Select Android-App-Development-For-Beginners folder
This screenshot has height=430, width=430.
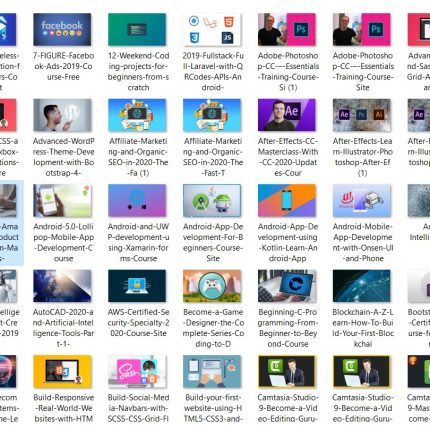(x=212, y=200)
